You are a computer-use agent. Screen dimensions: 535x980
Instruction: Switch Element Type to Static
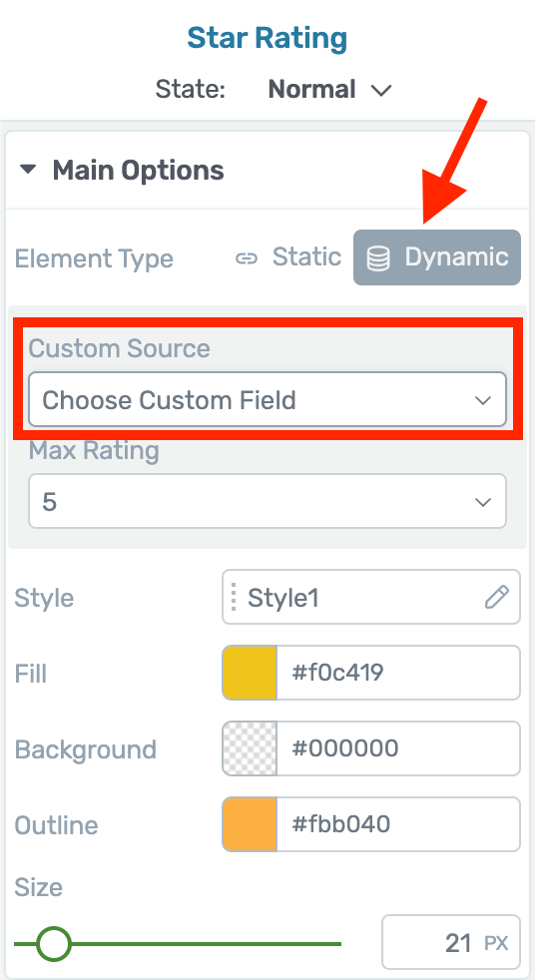288,257
